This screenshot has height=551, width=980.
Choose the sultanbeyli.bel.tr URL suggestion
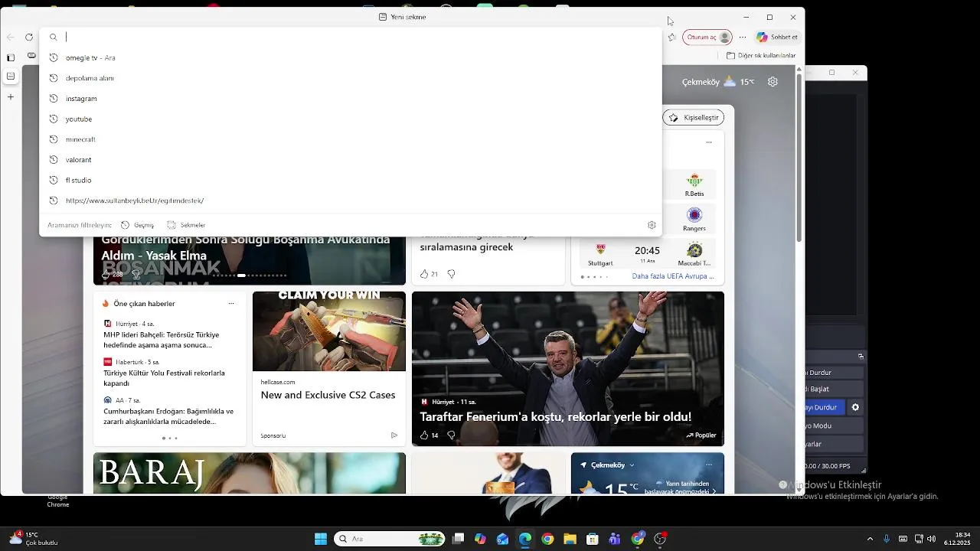click(x=350, y=201)
